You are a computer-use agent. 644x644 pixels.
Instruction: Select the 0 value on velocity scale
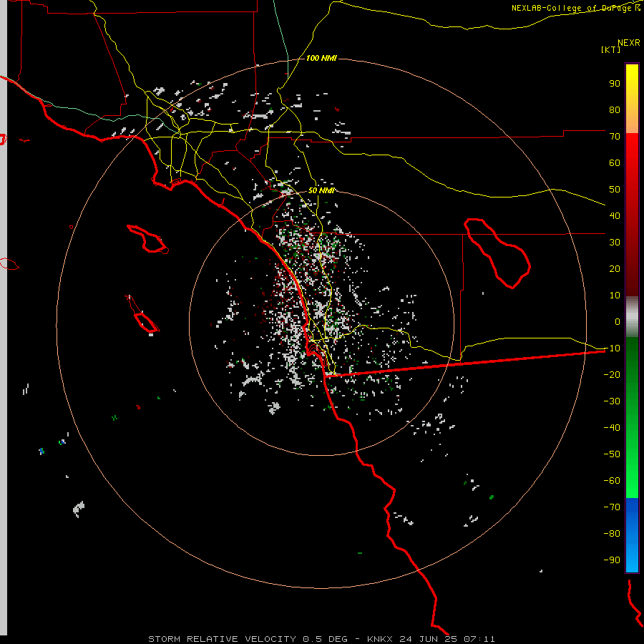click(x=618, y=322)
